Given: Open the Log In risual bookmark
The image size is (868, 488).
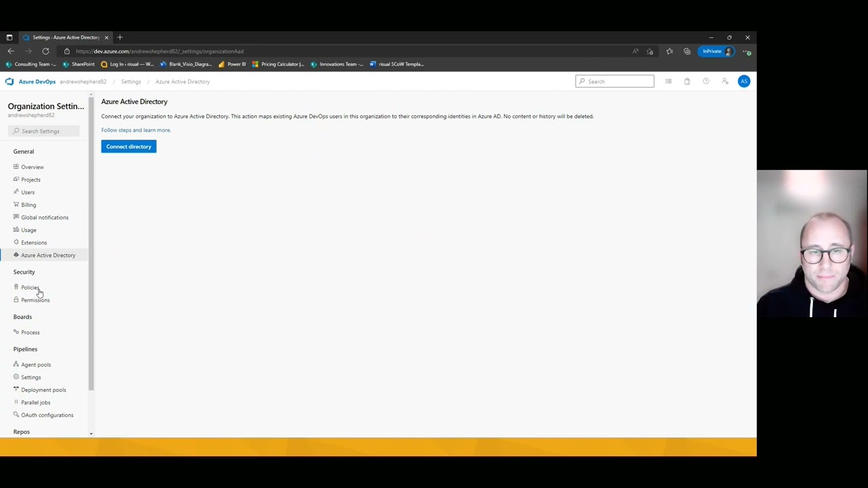Looking at the screenshot, I should [127, 64].
